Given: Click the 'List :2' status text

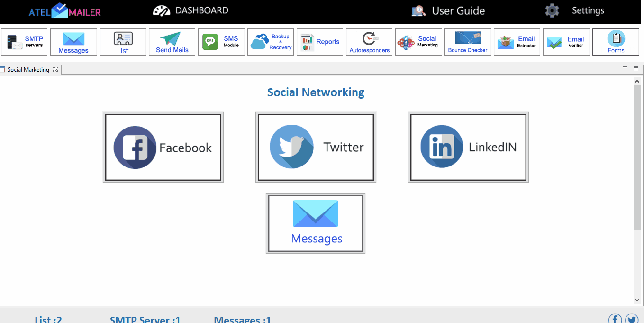Looking at the screenshot, I should point(48,319).
